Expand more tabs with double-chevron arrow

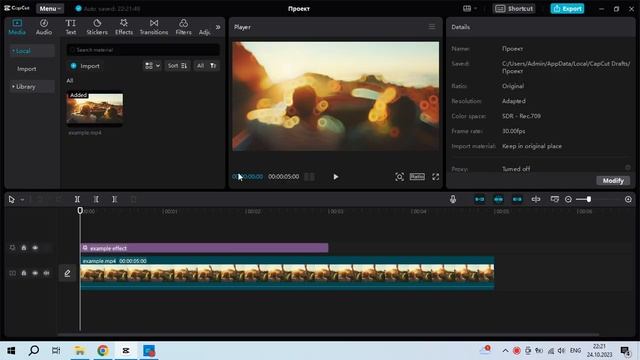click(x=218, y=27)
